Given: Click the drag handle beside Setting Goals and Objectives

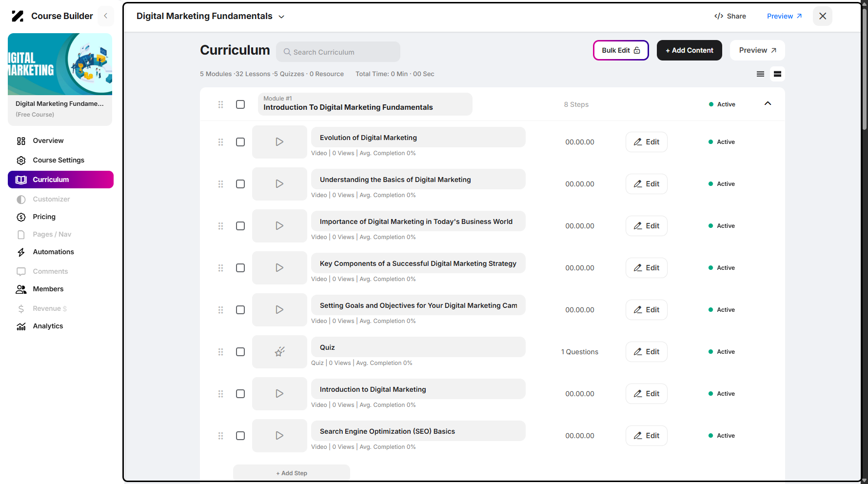Looking at the screenshot, I should 221,310.
